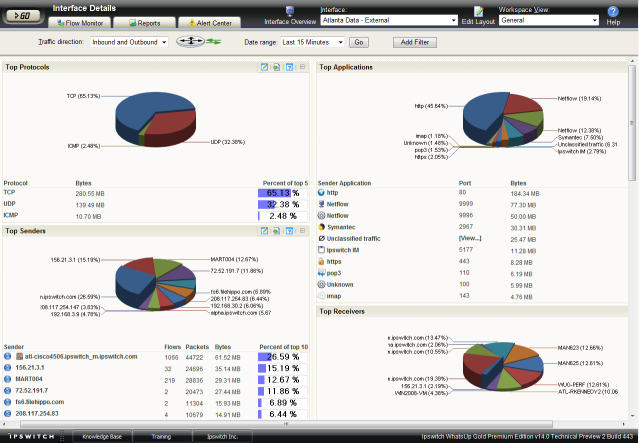Open Help

coord(613,16)
